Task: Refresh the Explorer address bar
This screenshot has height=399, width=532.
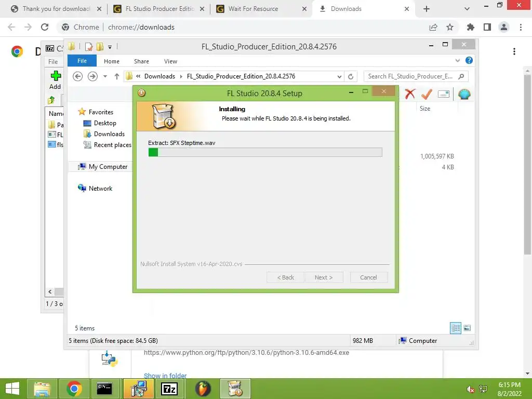Action: [x=351, y=76]
